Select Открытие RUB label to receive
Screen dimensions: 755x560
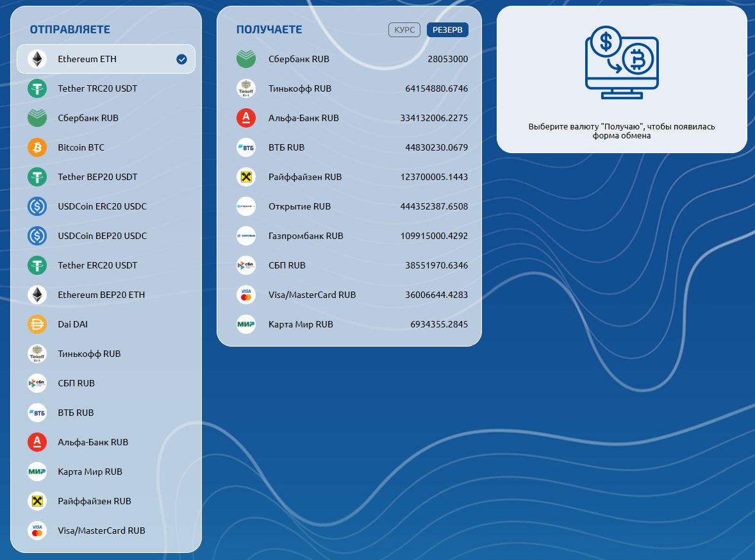coord(299,206)
